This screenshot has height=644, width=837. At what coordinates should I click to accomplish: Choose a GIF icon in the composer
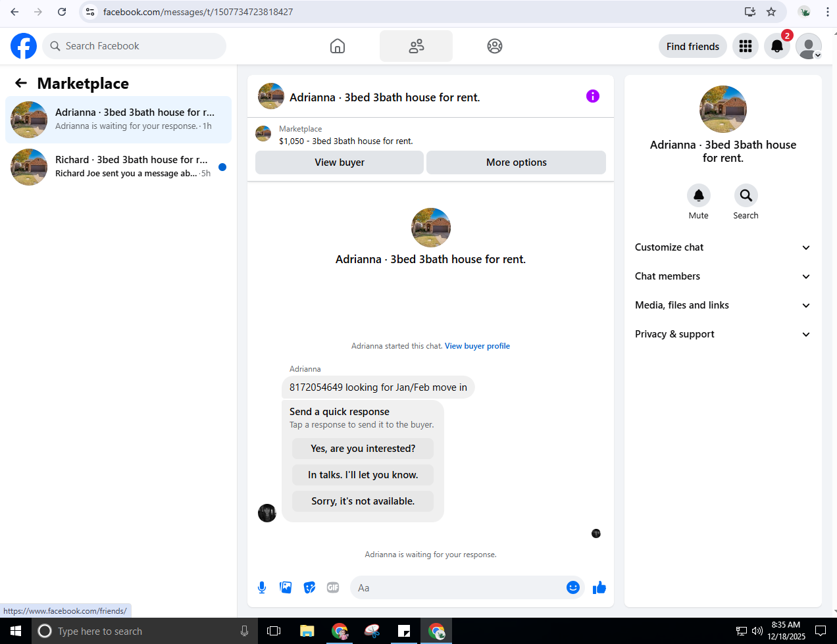point(333,587)
